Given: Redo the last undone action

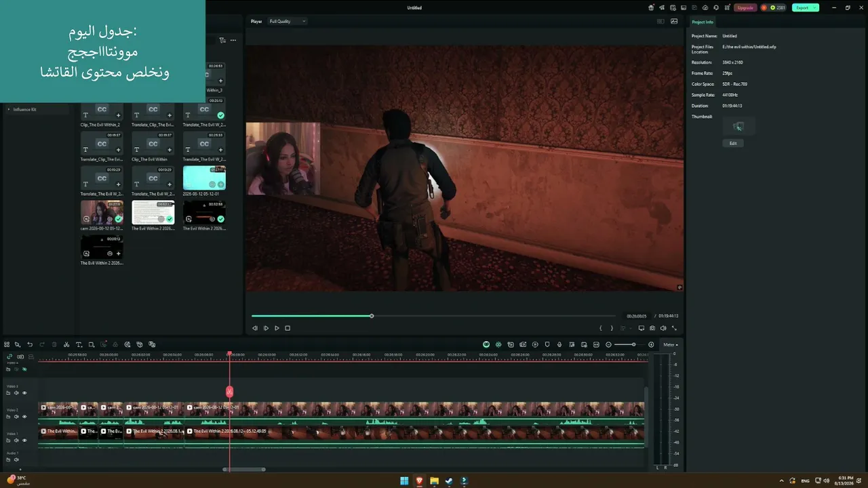Looking at the screenshot, I should click(x=42, y=344).
